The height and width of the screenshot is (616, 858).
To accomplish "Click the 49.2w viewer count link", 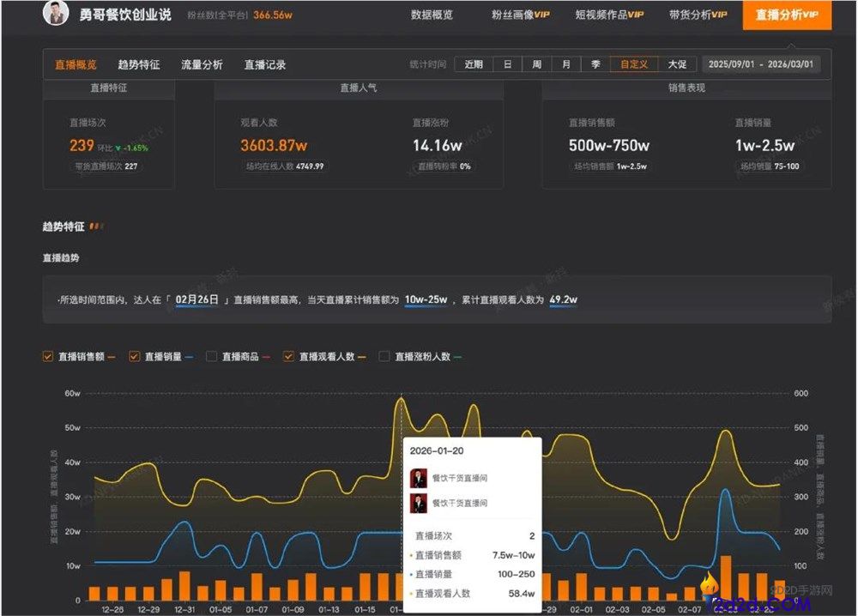I will [x=565, y=300].
